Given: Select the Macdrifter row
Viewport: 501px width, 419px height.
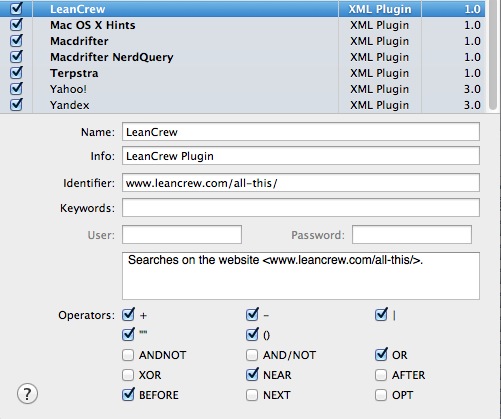Looking at the screenshot, I should [242, 41].
